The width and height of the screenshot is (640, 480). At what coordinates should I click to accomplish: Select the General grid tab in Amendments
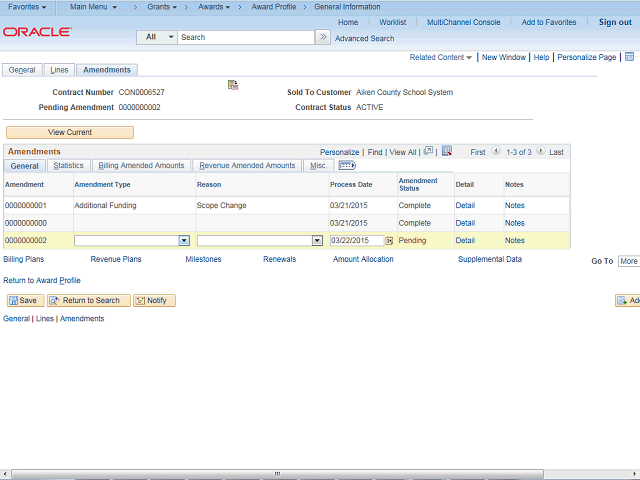click(24, 166)
